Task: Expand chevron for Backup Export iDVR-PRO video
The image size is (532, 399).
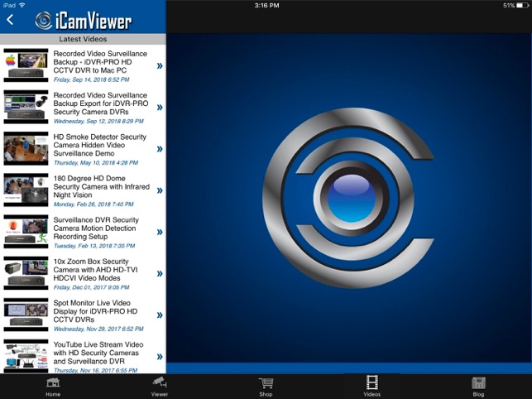Action: 160,108
